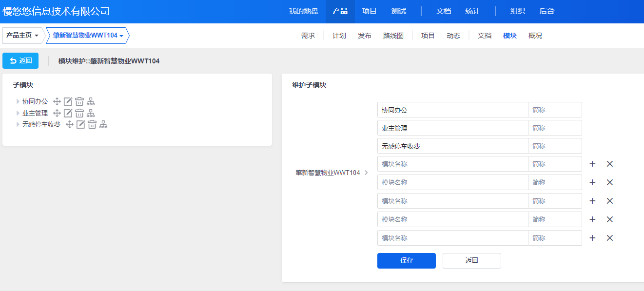Image resolution: width=644 pixels, height=291 pixels.
Task: Open the sub-module tree icon for 协同办公
Action: tap(91, 101)
